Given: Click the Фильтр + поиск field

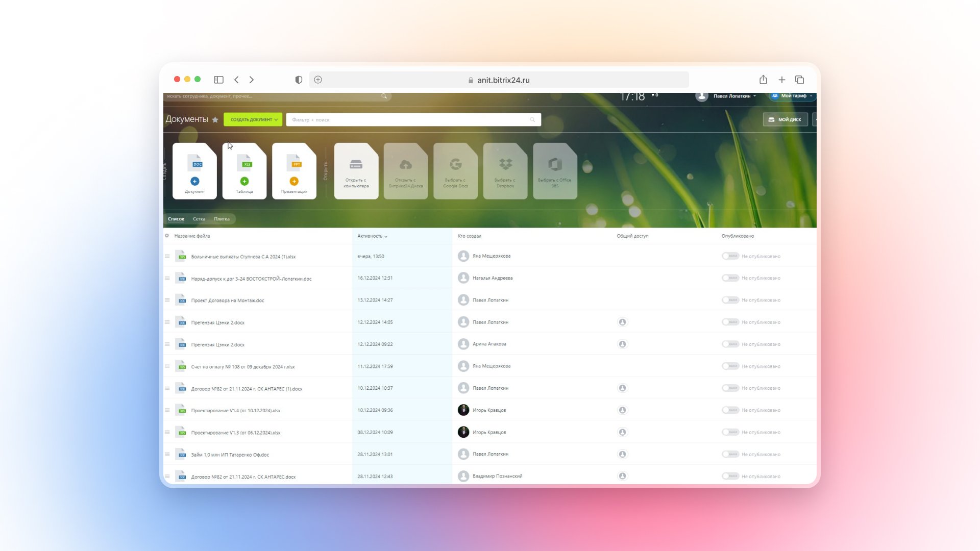Looking at the screenshot, I should coord(408,120).
